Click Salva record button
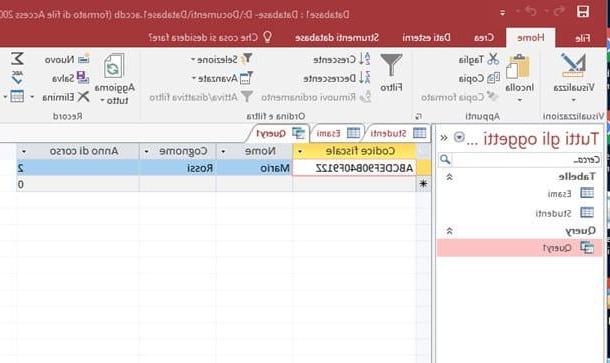610x363 pixels. (70, 78)
